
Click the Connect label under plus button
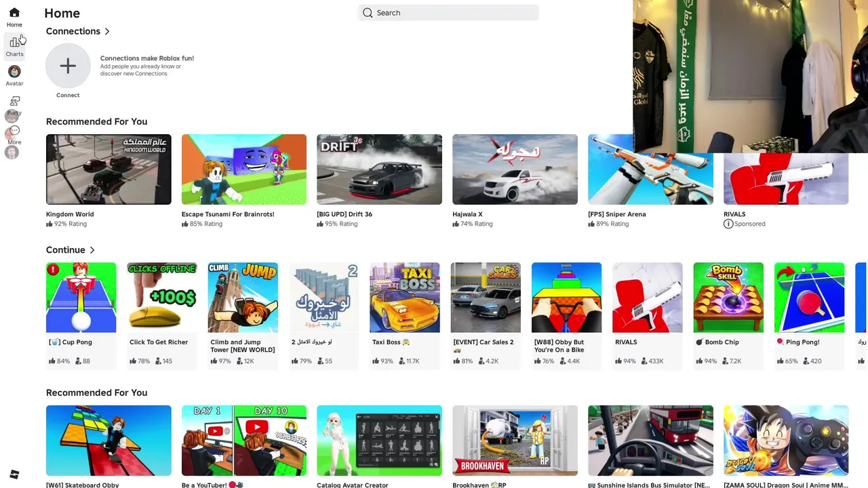[x=68, y=96]
